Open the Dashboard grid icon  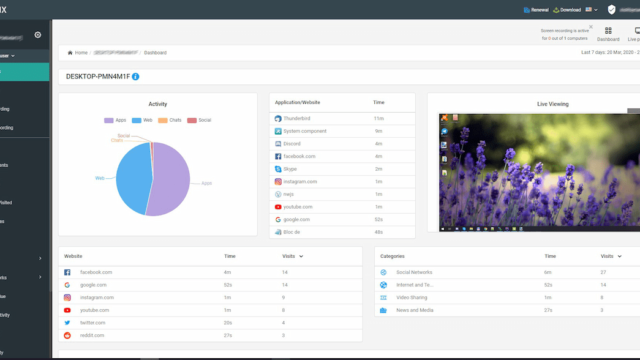point(608,31)
